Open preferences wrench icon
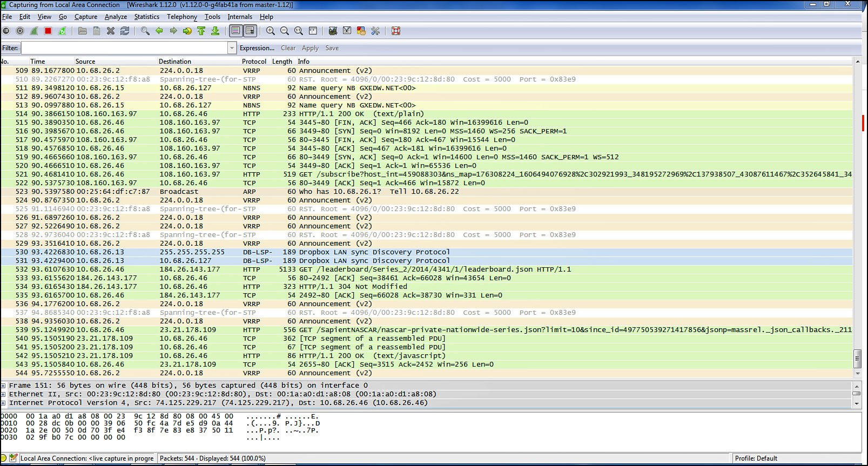 click(375, 31)
